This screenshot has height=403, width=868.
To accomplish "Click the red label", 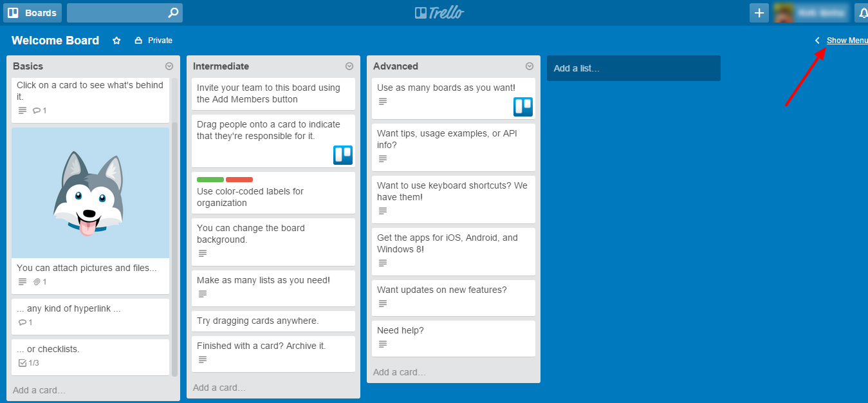I will click(239, 180).
